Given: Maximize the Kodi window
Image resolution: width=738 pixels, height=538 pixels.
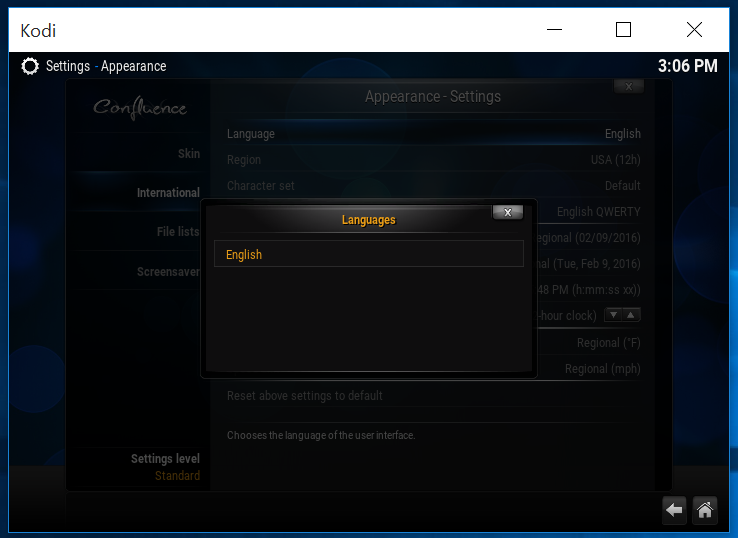Looking at the screenshot, I should [x=623, y=30].
